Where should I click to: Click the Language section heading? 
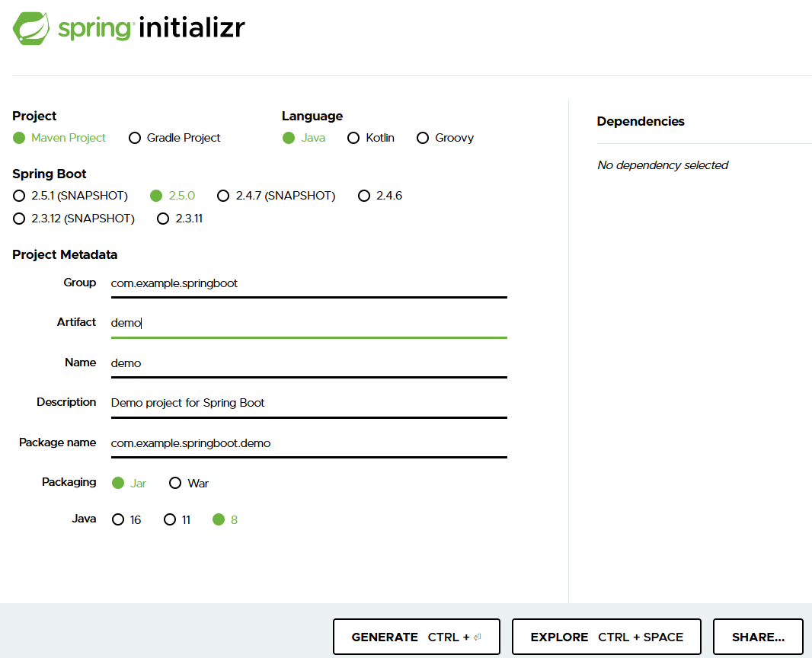[x=312, y=116]
